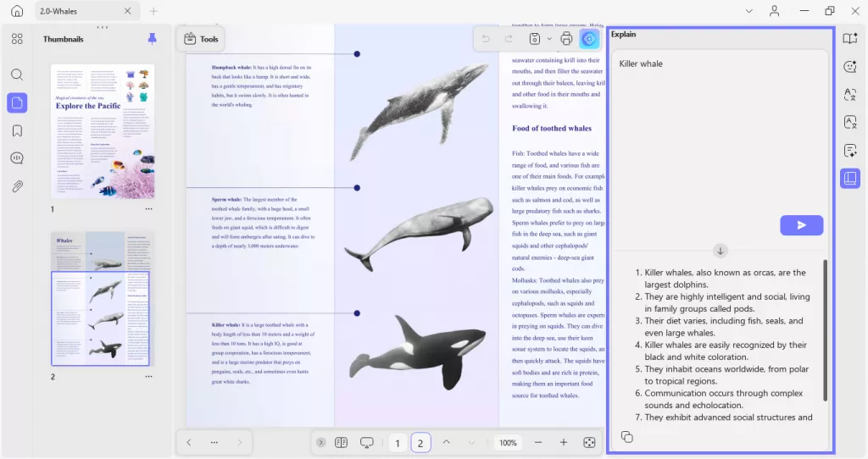
Task: Open the user account icon
Action: (775, 11)
